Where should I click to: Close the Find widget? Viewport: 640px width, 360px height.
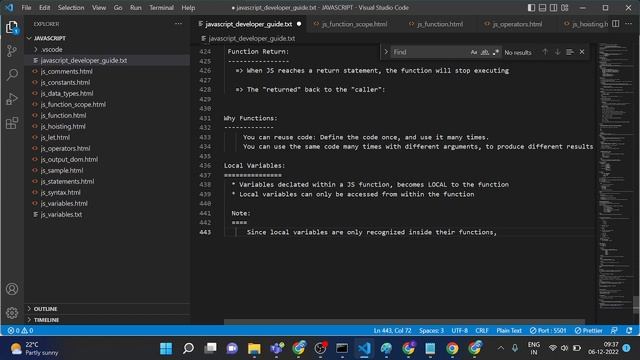[x=582, y=52]
